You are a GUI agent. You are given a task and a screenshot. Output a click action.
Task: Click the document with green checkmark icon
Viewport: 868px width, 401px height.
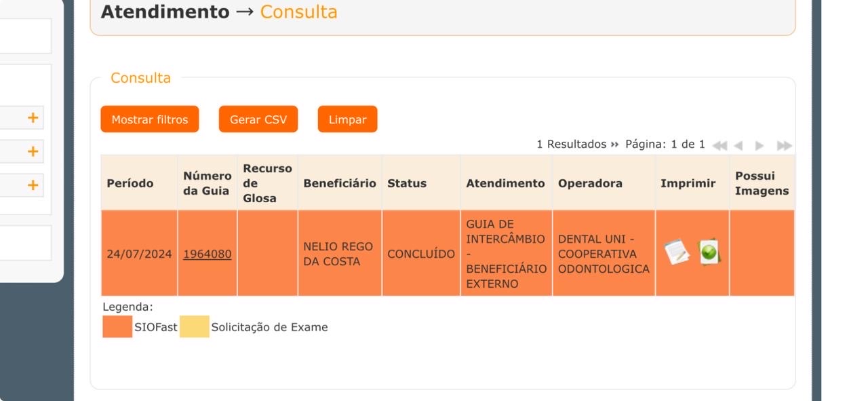point(709,252)
